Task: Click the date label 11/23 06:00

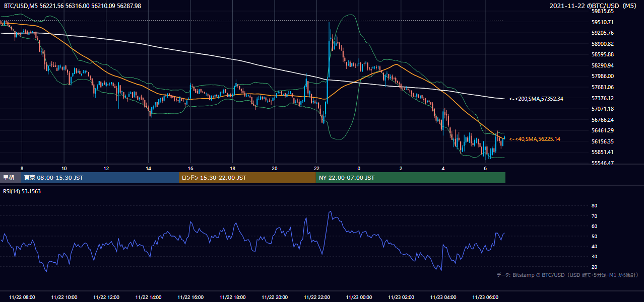Action: pos(485,297)
